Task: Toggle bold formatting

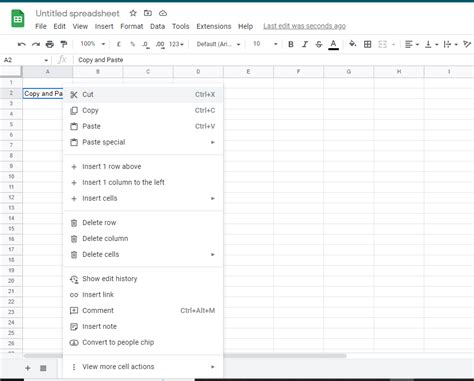Action: pyautogui.click(x=291, y=44)
